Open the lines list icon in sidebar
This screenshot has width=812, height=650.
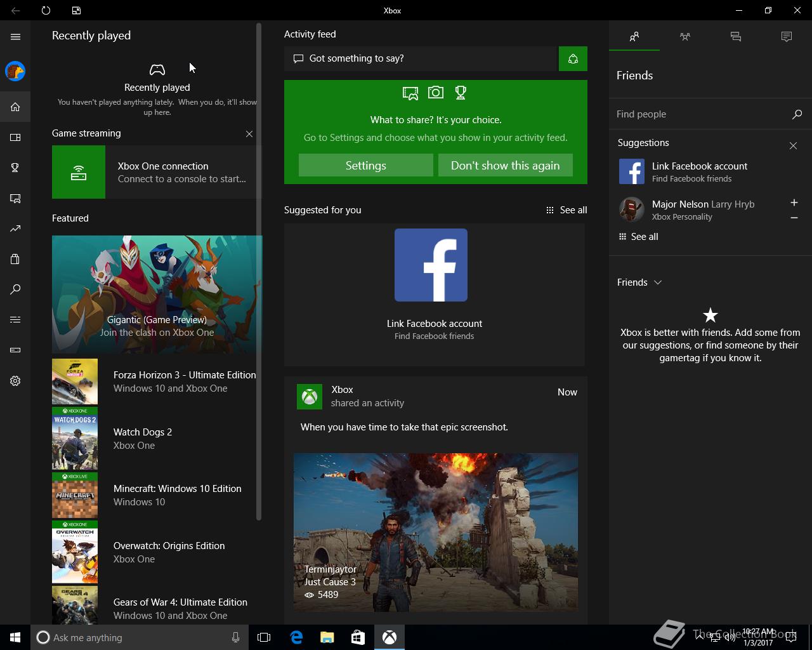coord(15,319)
